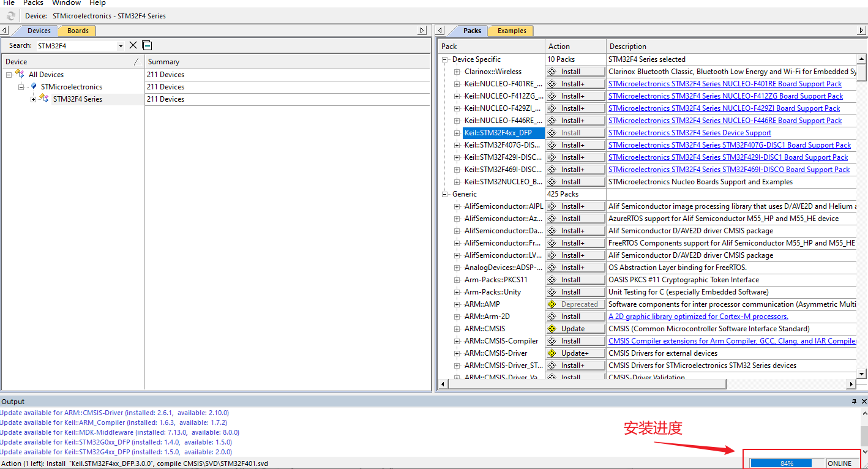Viewport: 868px width, 469px height.
Task: Click the STM32F4 Series device icon
Action: tap(44, 99)
